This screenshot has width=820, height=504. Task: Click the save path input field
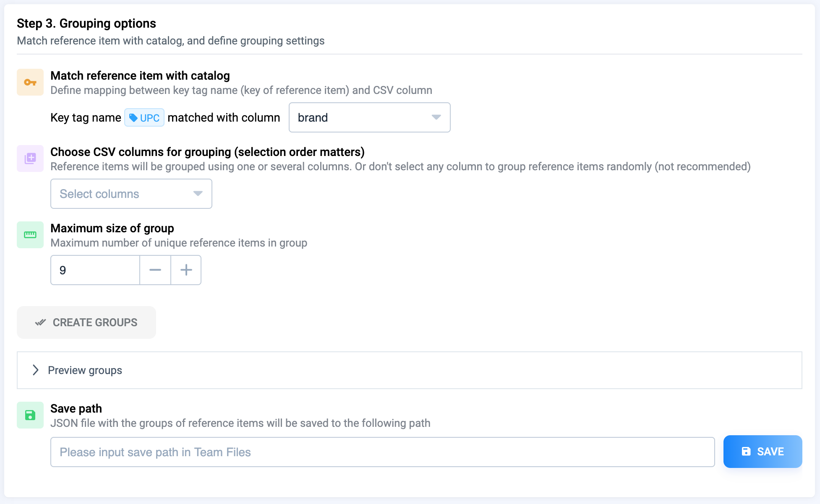coord(382,452)
